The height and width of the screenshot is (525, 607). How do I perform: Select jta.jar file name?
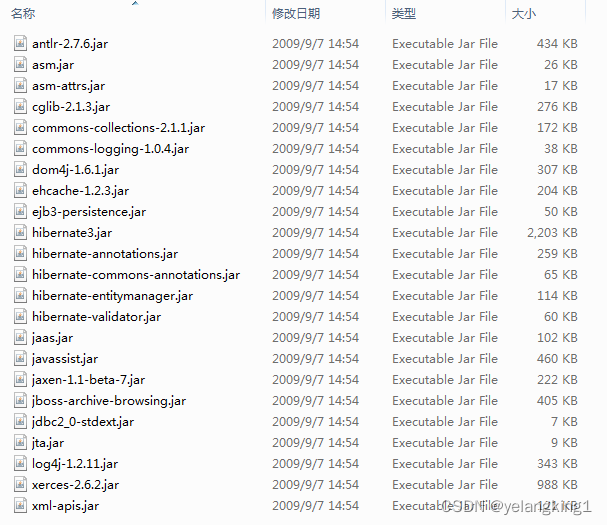(48, 443)
